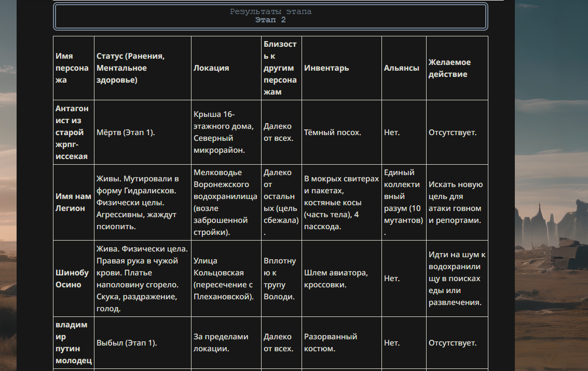Click location 'Мелководье Воронежского водохранилища'

click(x=226, y=203)
